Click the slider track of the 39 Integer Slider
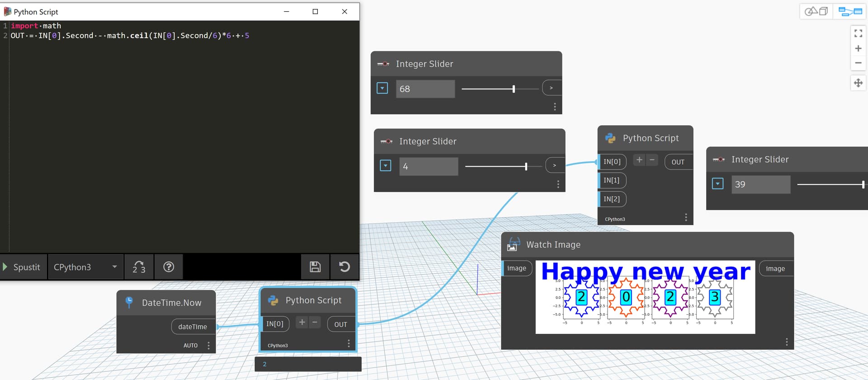The height and width of the screenshot is (380, 868). click(832, 185)
